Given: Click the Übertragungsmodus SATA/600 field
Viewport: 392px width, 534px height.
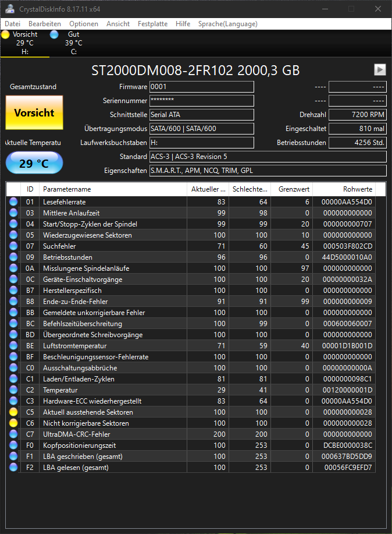Looking at the screenshot, I should [x=202, y=129].
